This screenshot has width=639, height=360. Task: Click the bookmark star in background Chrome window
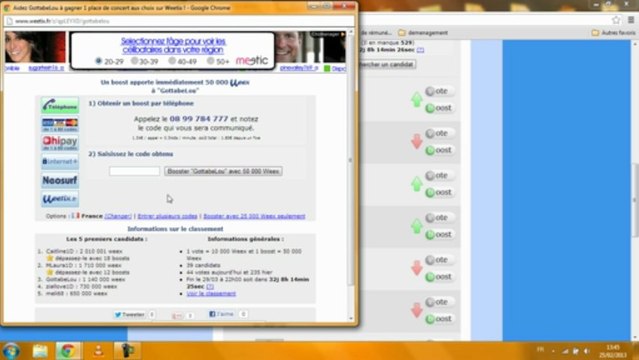(616, 20)
